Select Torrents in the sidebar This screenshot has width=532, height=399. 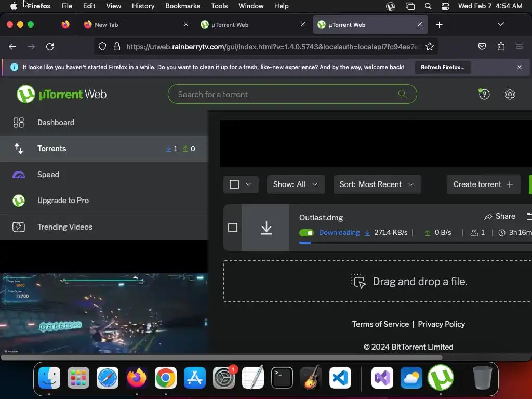(x=104, y=149)
